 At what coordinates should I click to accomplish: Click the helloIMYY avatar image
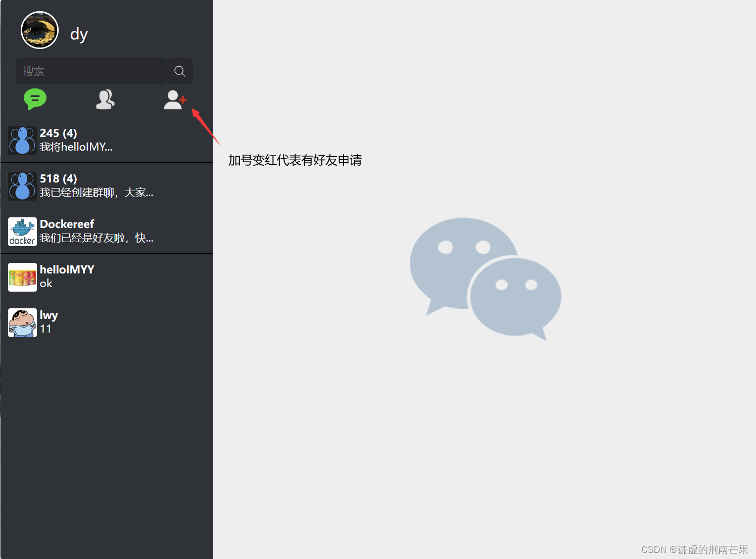[22, 277]
